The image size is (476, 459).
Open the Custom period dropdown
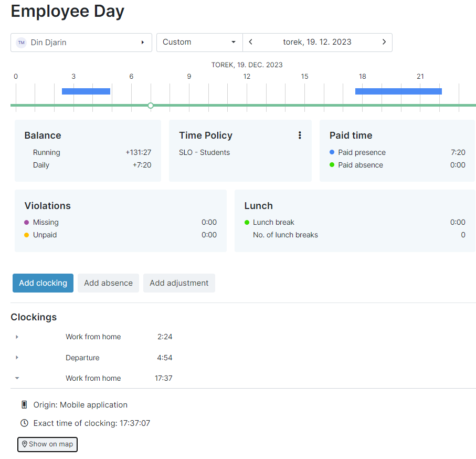199,43
